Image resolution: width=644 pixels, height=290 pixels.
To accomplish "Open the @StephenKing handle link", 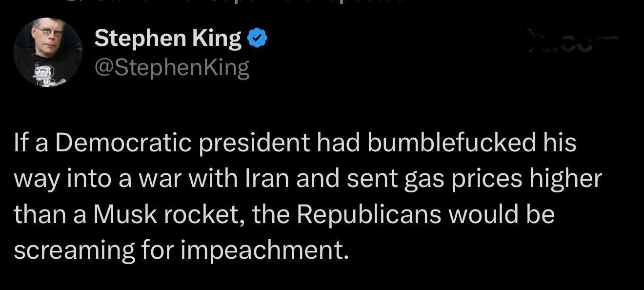I will [171, 68].
